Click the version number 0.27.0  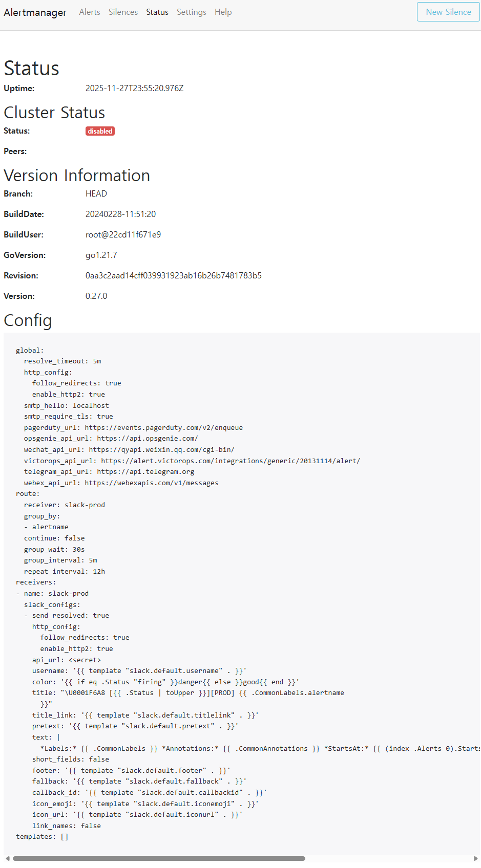click(x=96, y=296)
